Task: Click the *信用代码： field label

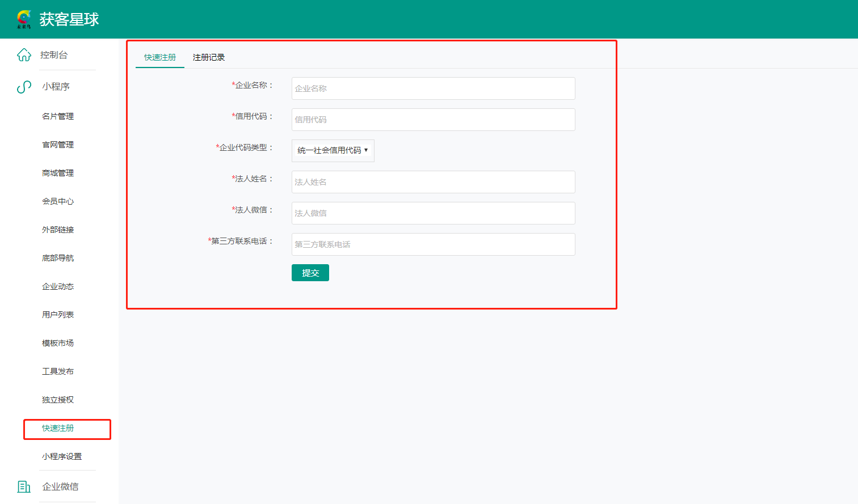Action: coord(253,116)
